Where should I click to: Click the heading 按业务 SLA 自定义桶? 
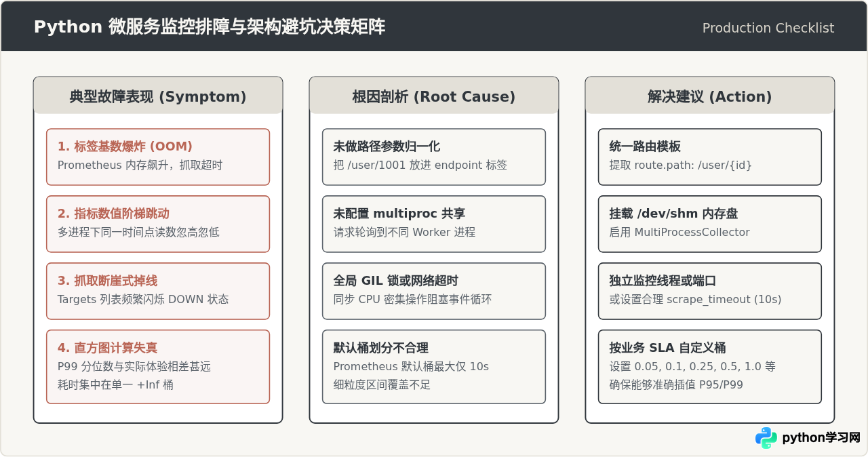point(667,348)
